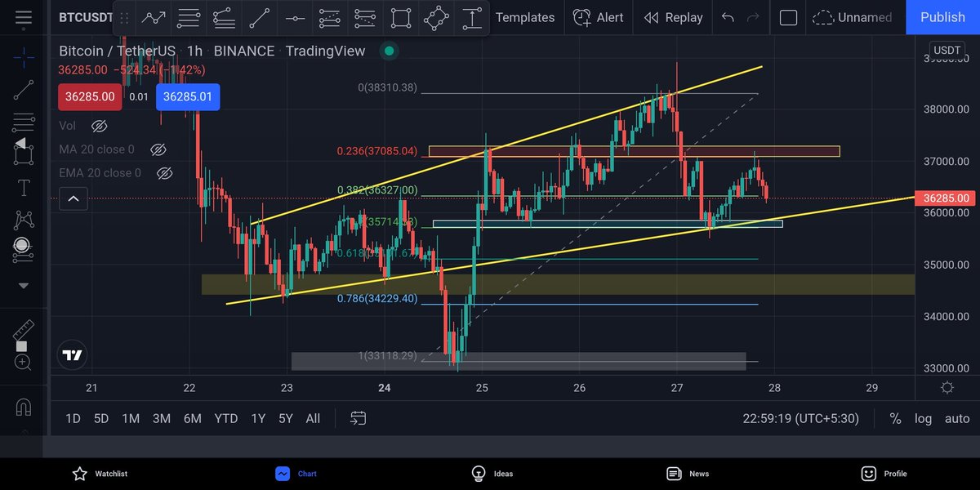Show All date range

click(313, 418)
